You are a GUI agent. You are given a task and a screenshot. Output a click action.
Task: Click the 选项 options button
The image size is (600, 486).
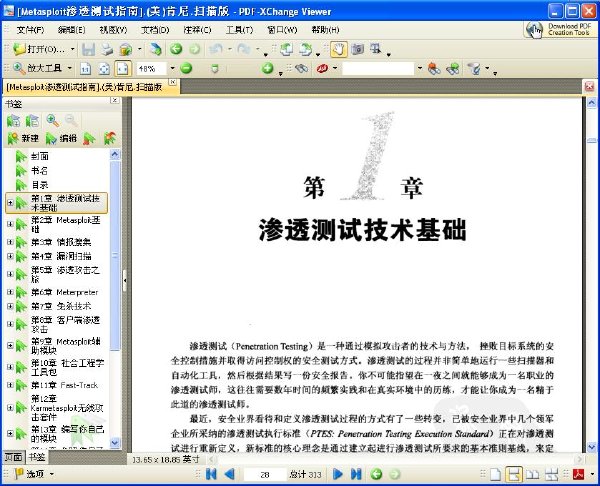(35, 474)
